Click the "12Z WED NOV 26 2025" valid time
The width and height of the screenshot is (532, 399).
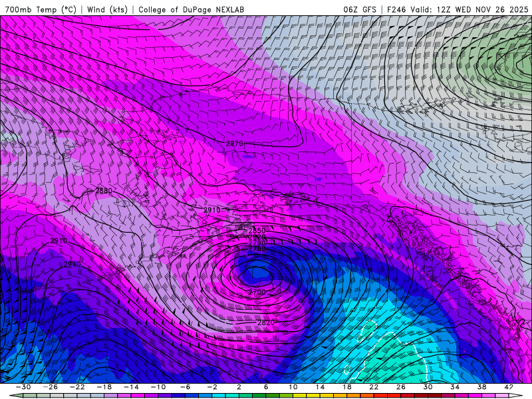point(483,9)
